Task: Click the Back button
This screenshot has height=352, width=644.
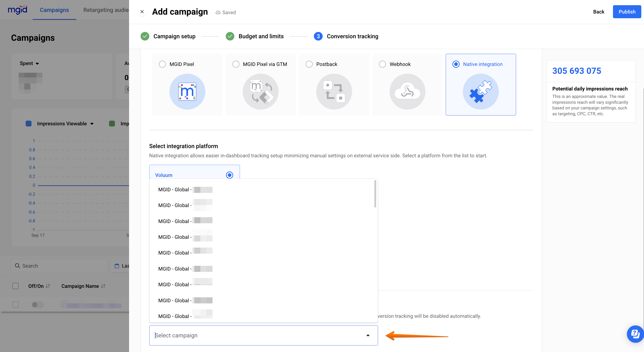Action: [599, 12]
